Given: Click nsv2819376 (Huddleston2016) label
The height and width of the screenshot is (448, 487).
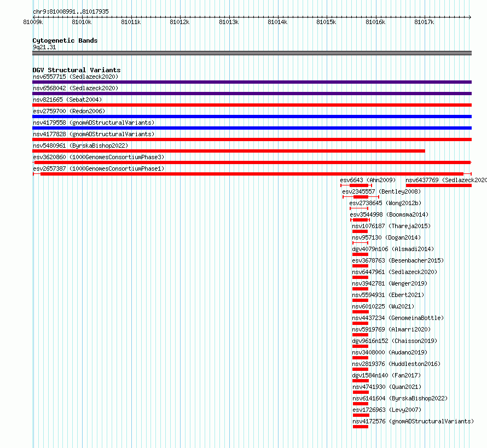Looking at the screenshot, I should click(x=396, y=364).
